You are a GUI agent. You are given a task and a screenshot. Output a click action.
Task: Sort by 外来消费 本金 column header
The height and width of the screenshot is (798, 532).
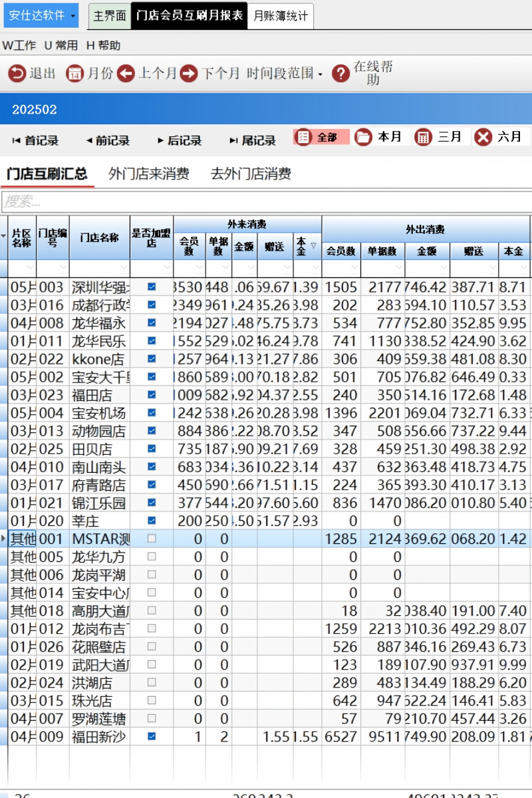pos(307,247)
